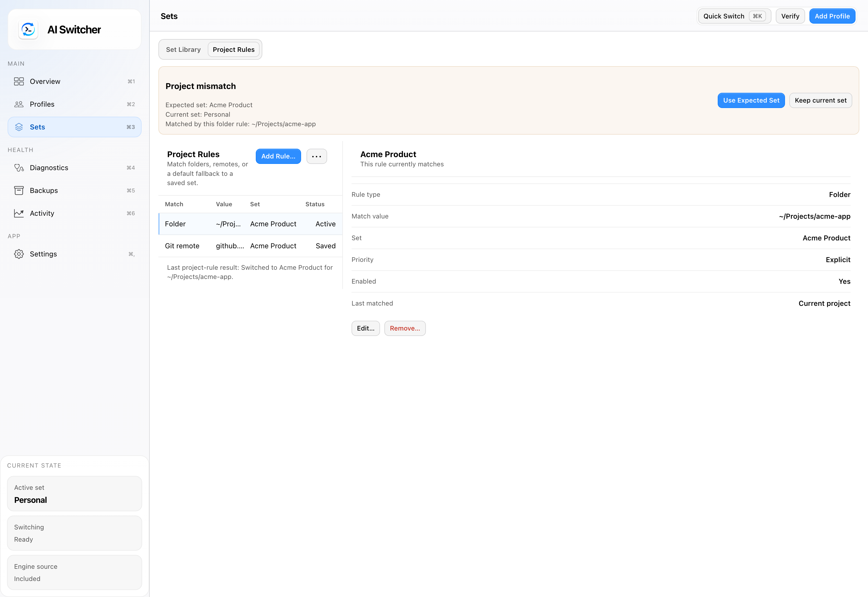868x597 pixels.
Task: Open Activity via its chart icon
Action: (19, 214)
